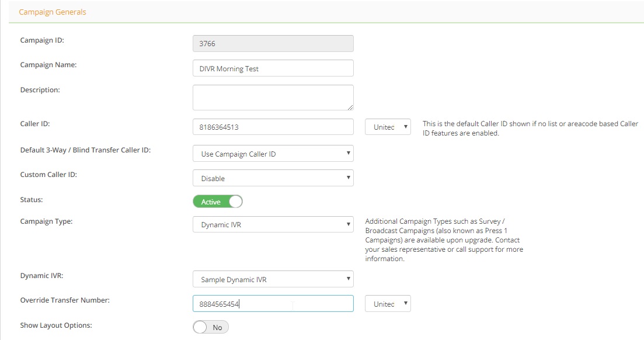Click the Override Transfer Number field
This screenshot has height=340, width=644.
[x=273, y=304]
